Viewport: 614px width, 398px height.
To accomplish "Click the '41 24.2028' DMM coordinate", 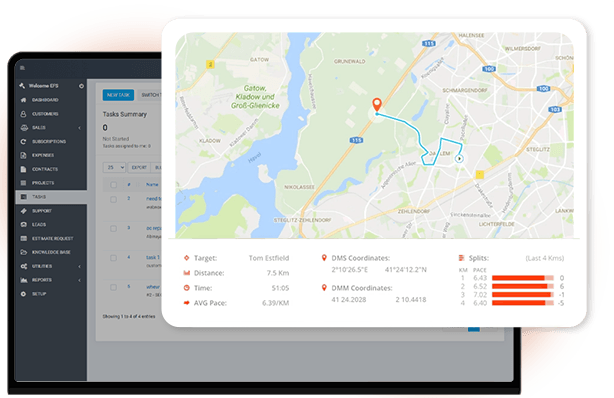I will click(x=349, y=300).
